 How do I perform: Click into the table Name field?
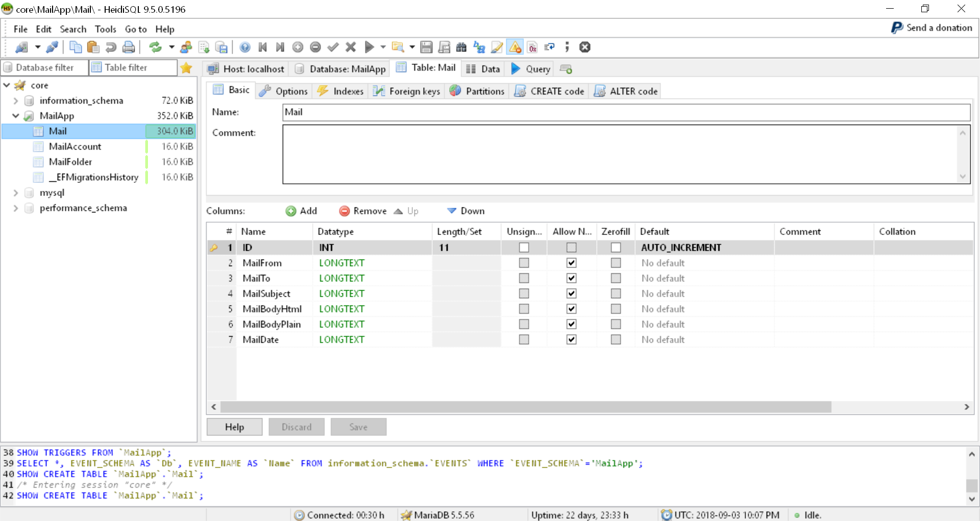coord(626,112)
